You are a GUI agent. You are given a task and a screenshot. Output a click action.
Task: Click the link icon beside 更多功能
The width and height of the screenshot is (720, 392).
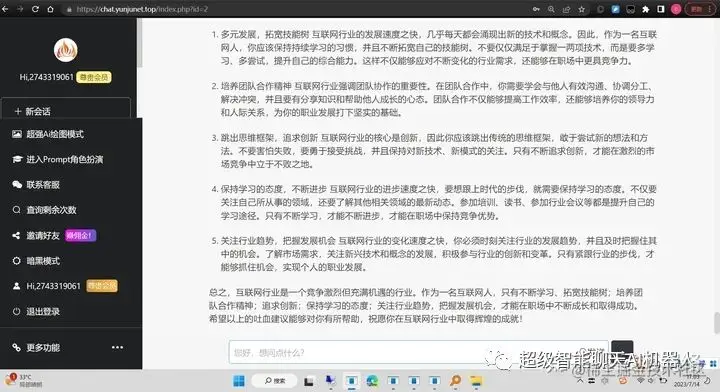pos(17,347)
